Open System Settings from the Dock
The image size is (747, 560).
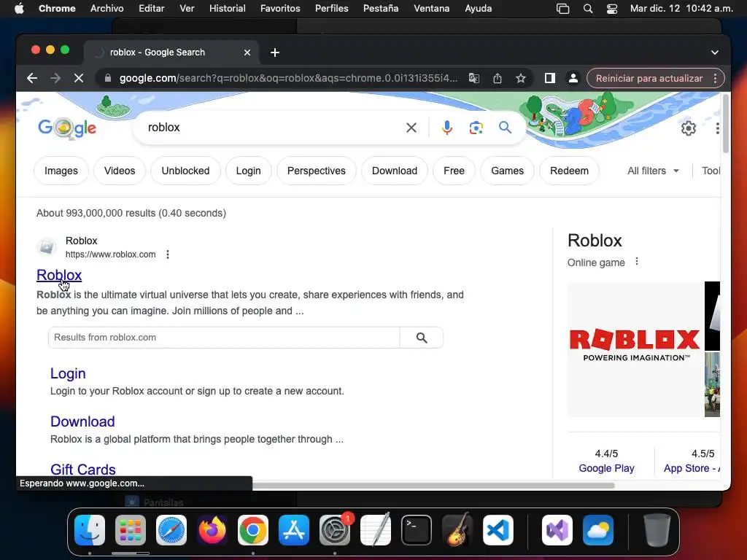(335, 530)
